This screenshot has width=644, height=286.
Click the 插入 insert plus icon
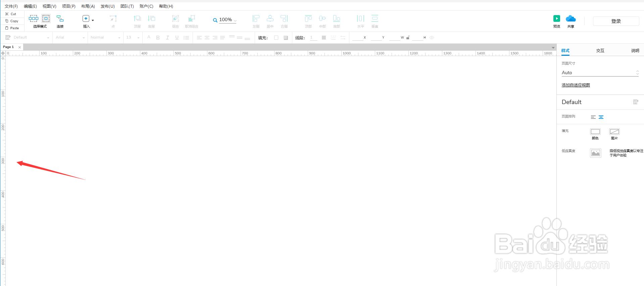click(86, 18)
